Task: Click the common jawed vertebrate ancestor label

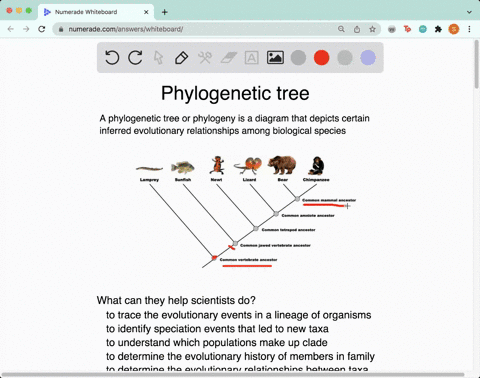Action: [275, 245]
